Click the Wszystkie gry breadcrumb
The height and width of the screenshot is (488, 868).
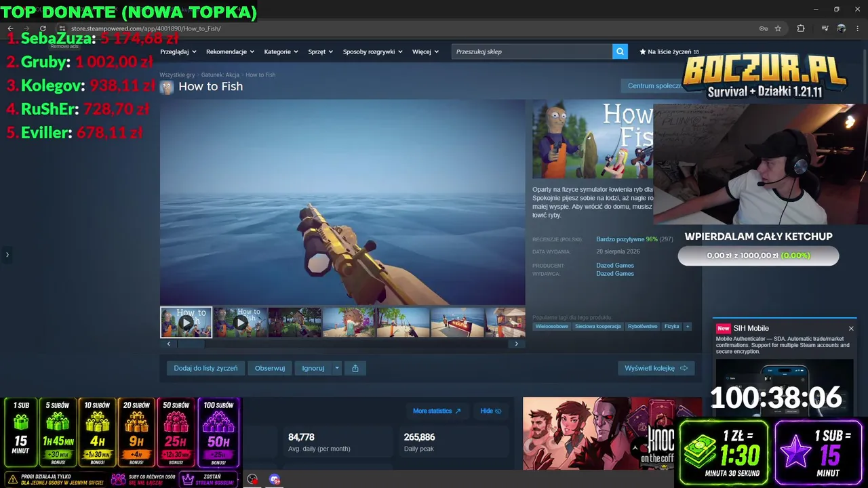[177, 75]
